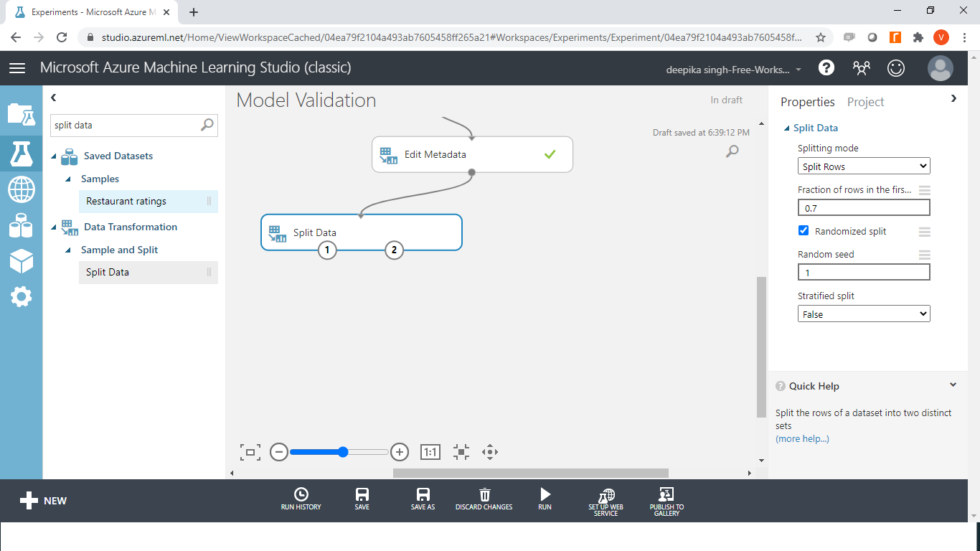The image size is (980, 551).
Task: Click Set Up Web Service
Action: [606, 502]
